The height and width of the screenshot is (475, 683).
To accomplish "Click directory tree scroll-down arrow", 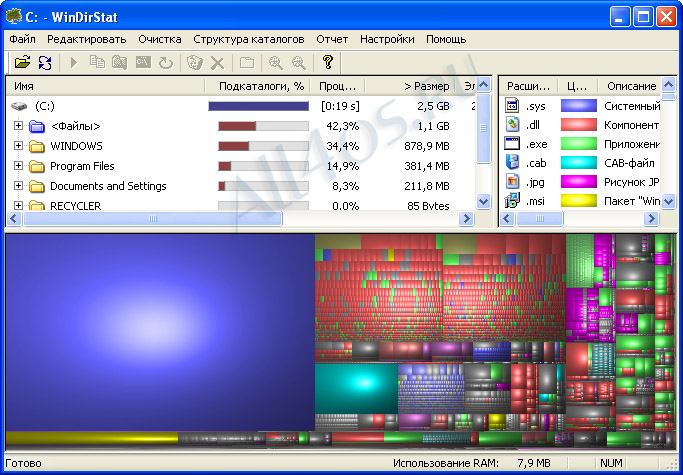I will (x=483, y=201).
